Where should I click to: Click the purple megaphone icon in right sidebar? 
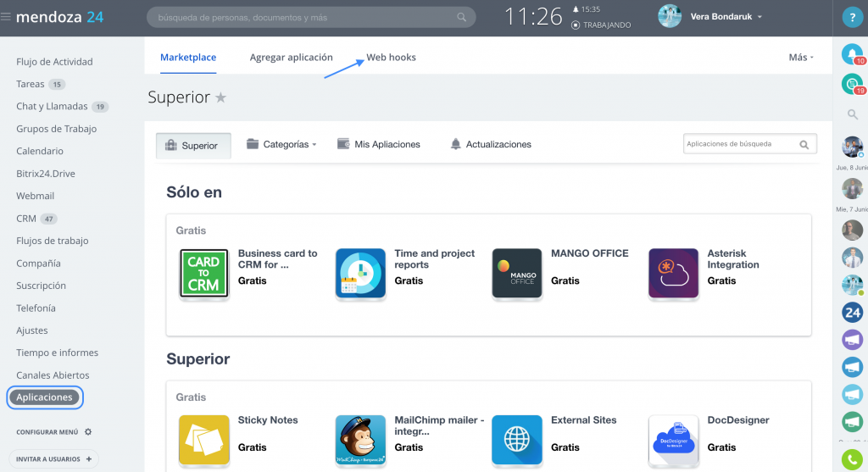(x=853, y=340)
